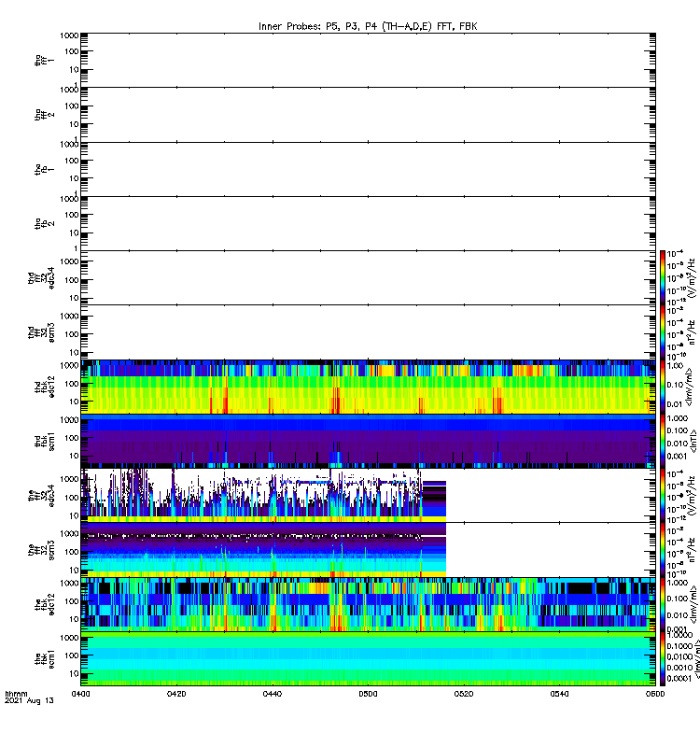This screenshot has width=700, height=747.
Task: Click the the fff 32 scm3 spectrogram data
Action: pyautogui.click(x=263, y=550)
